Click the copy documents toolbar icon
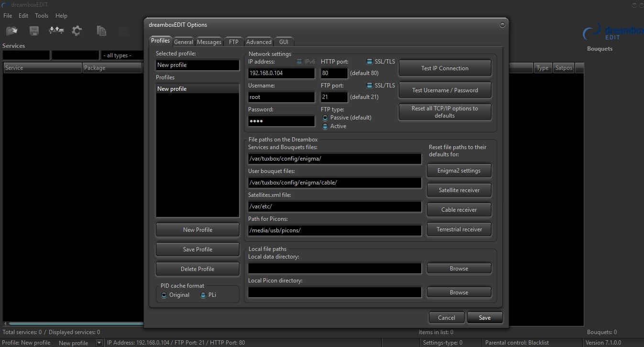This screenshot has width=644, height=347. [101, 31]
